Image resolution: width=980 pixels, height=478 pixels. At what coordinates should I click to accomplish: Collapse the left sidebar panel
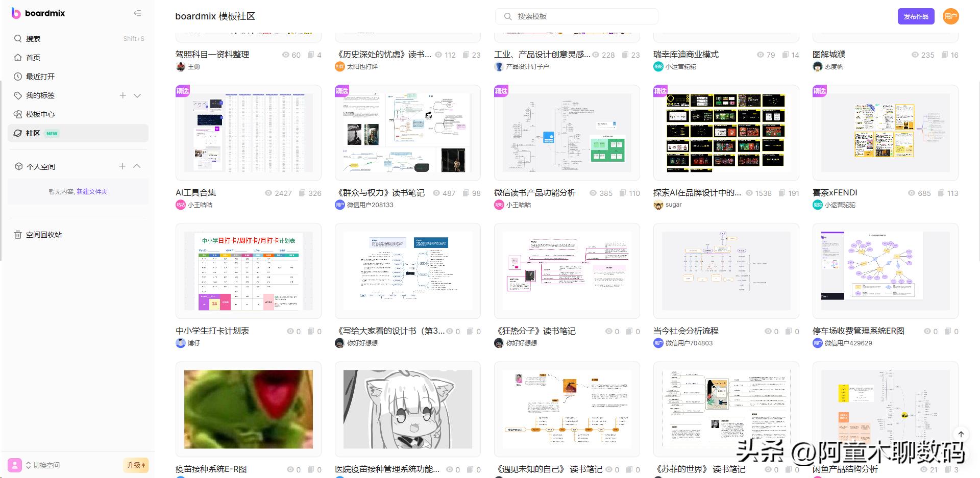tap(137, 13)
